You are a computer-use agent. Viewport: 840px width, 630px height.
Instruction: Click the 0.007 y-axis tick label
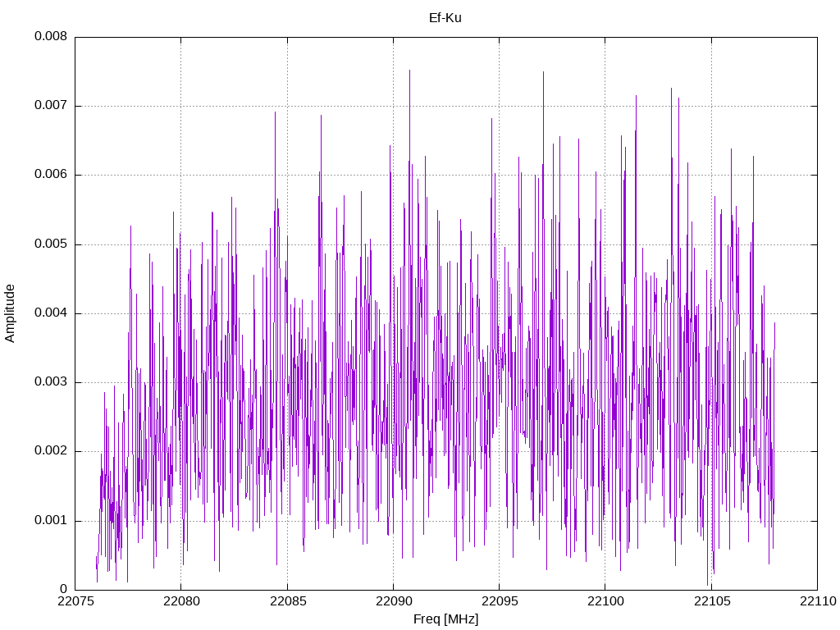pos(51,106)
